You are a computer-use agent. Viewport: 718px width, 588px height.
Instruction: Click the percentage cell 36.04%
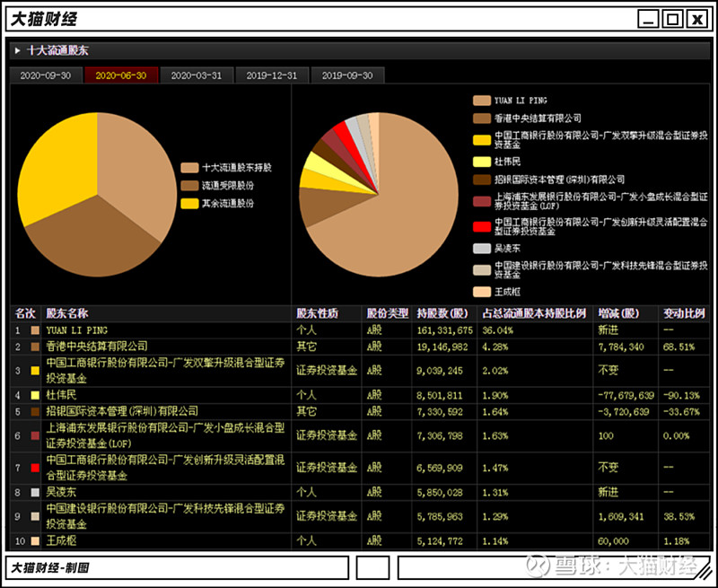[498, 330]
